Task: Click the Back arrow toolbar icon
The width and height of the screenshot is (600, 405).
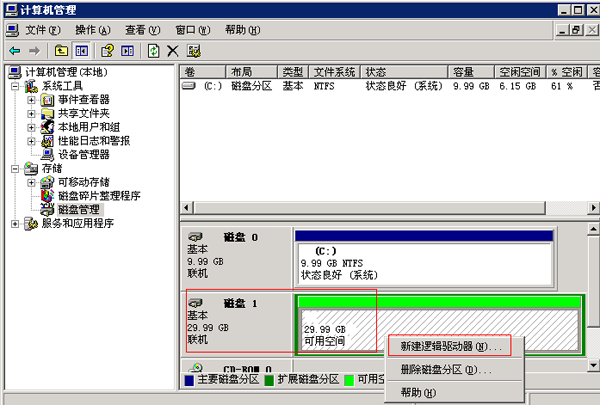Action: [14, 50]
